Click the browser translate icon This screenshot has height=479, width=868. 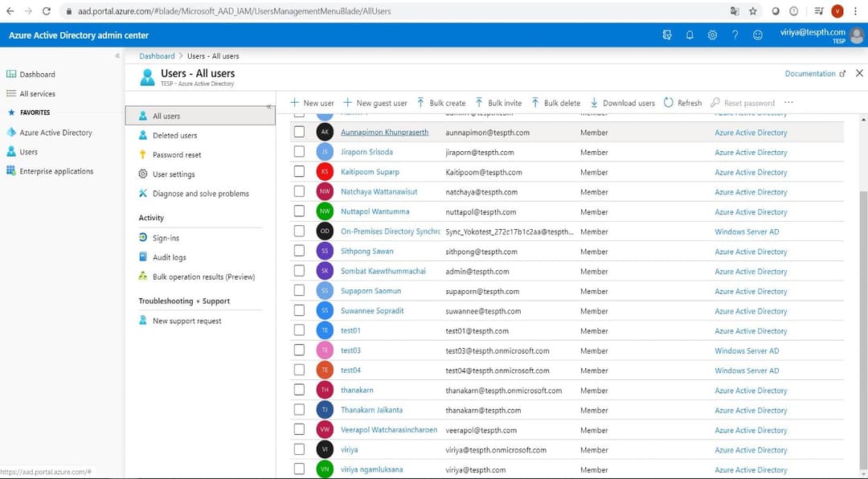tap(735, 11)
